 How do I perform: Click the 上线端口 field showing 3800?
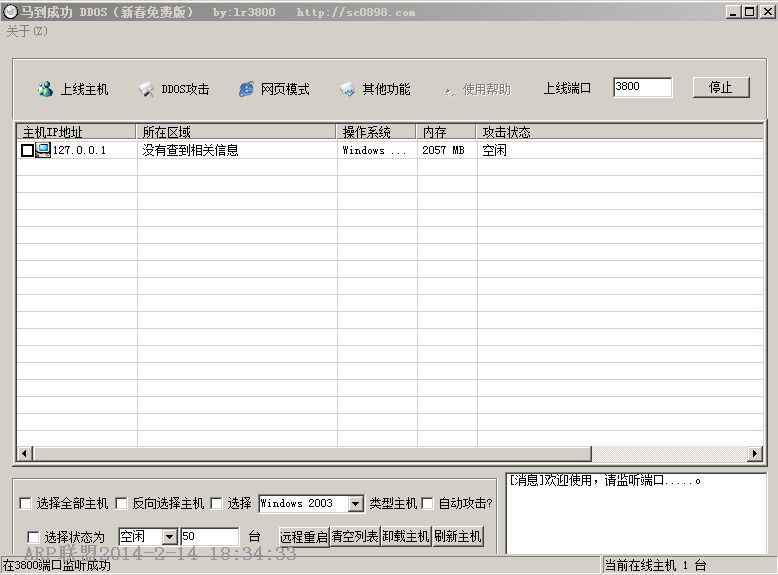[642, 87]
